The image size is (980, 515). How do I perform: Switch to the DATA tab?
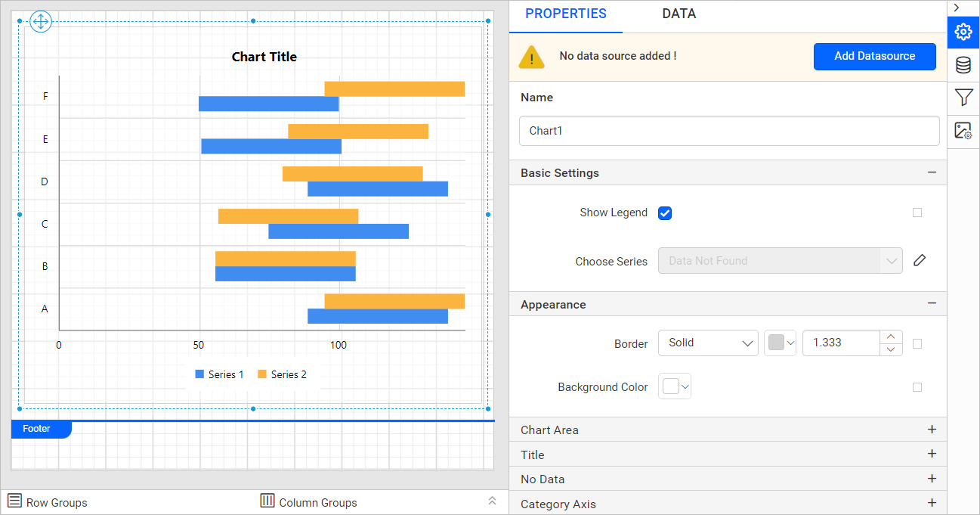coord(679,14)
